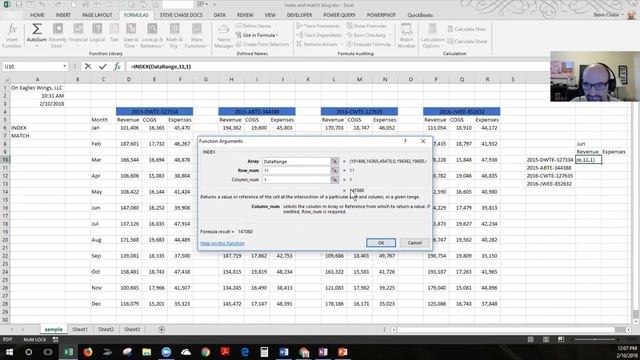Click the Watch Window icon

pyautogui.click(x=406, y=29)
